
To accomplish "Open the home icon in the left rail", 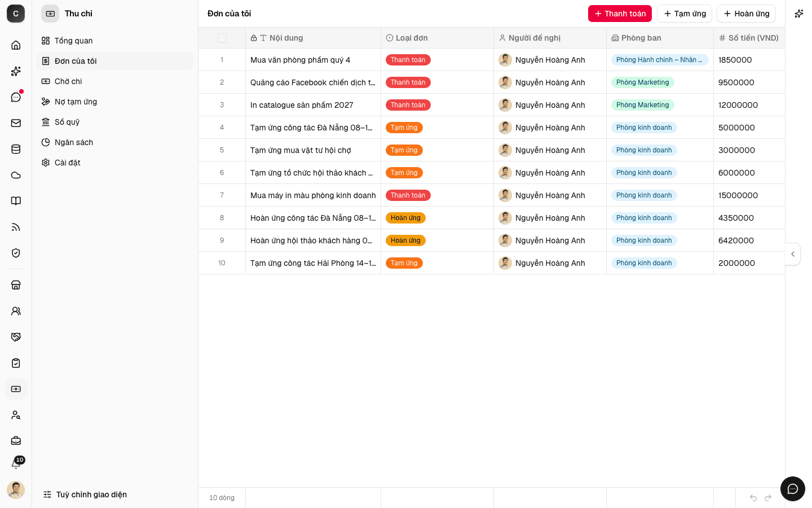I will coord(16,45).
